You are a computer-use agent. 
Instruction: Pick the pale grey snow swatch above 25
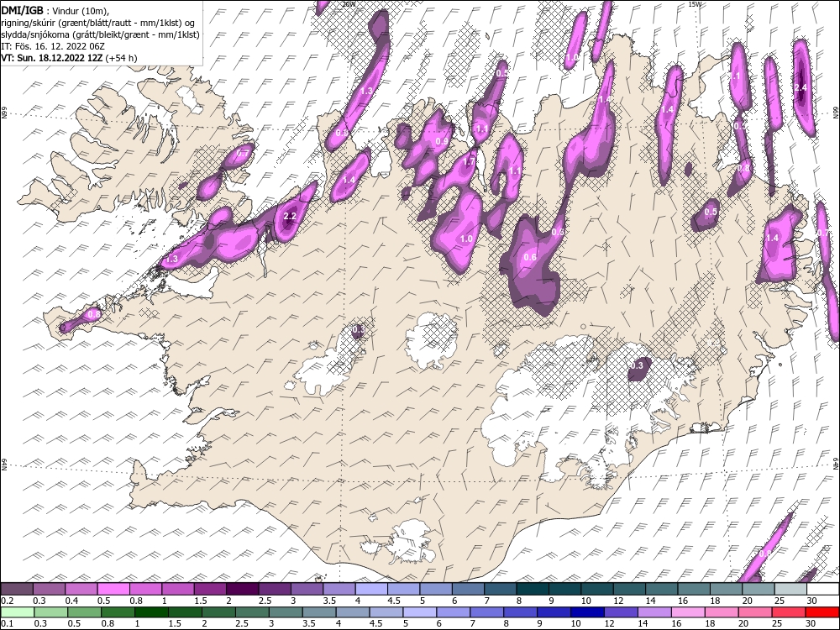791,589
